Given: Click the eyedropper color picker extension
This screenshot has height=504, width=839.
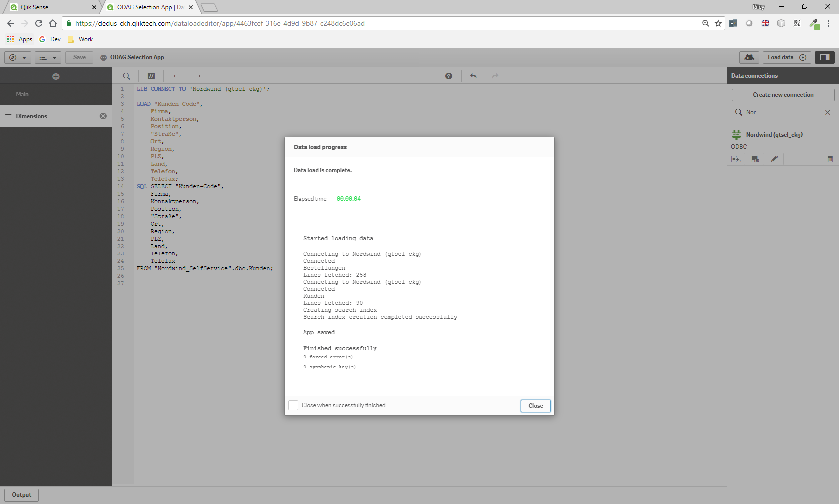Looking at the screenshot, I should tap(814, 23).
